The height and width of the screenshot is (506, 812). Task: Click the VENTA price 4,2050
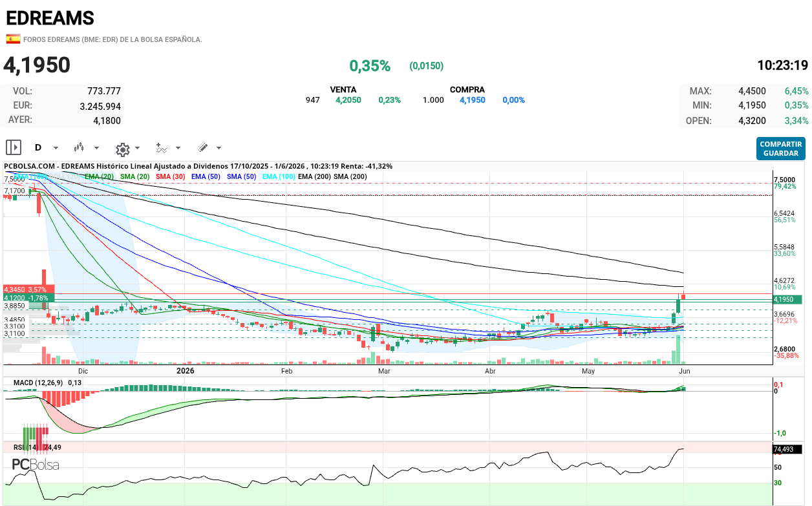pyautogui.click(x=348, y=100)
